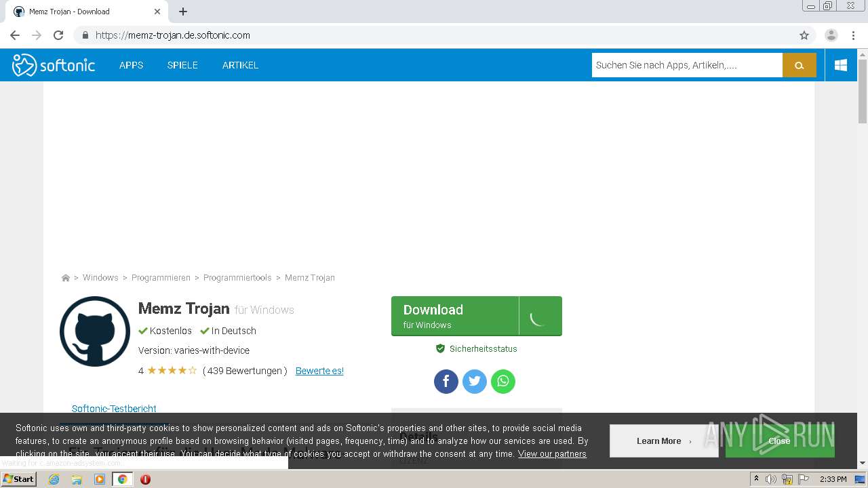Click the Softonic logo
This screenshot has width=868, height=488.
(x=54, y=65)
